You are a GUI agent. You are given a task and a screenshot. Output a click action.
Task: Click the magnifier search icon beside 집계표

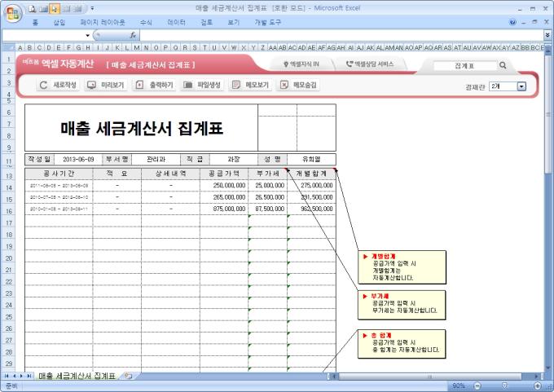503,65
